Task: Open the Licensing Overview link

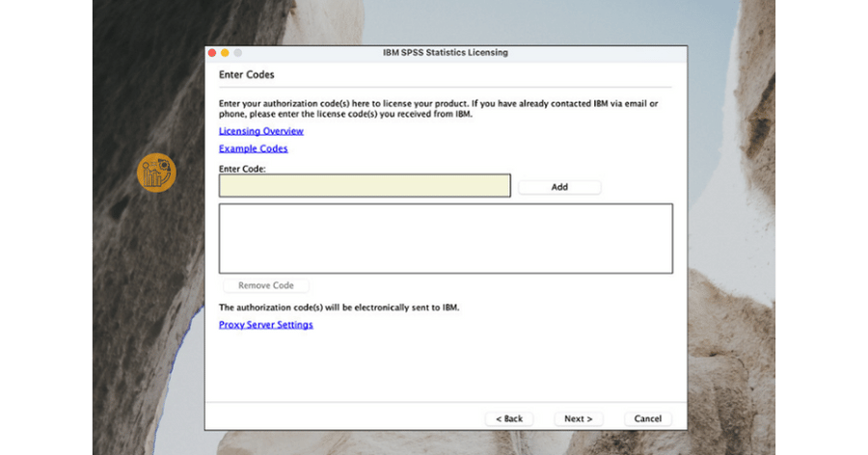Action: [x=260, y=131]
